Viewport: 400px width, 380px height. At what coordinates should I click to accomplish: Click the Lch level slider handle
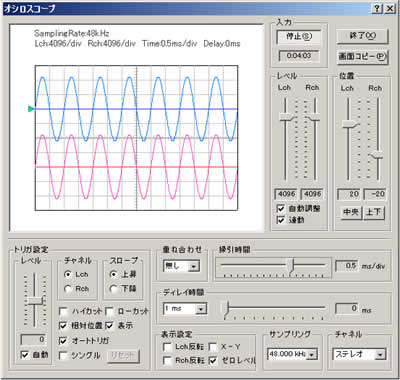pyautogui.click(x=286, y=117)
